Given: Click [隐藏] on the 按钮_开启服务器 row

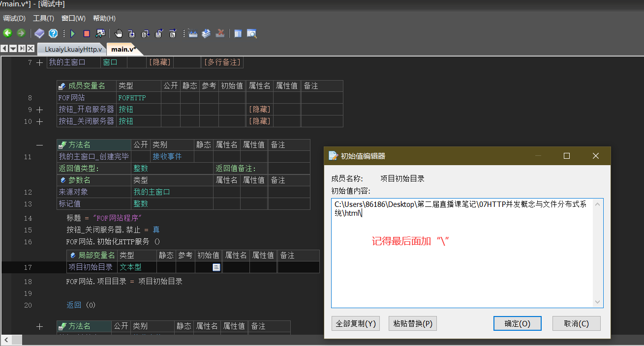Looking at the screenshot, I should (259, 110).
